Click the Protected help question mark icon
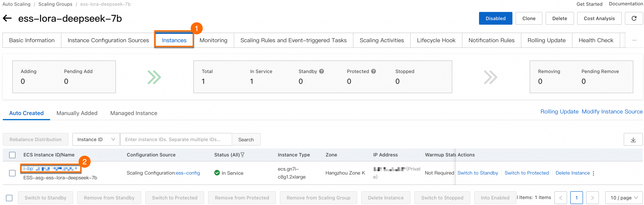 tap(373, 71)
